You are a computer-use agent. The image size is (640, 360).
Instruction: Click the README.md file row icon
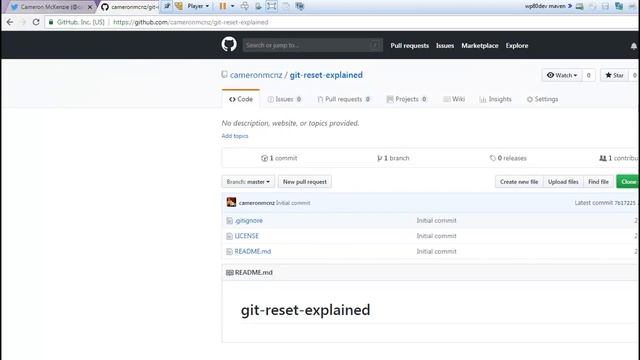(229, 252)
